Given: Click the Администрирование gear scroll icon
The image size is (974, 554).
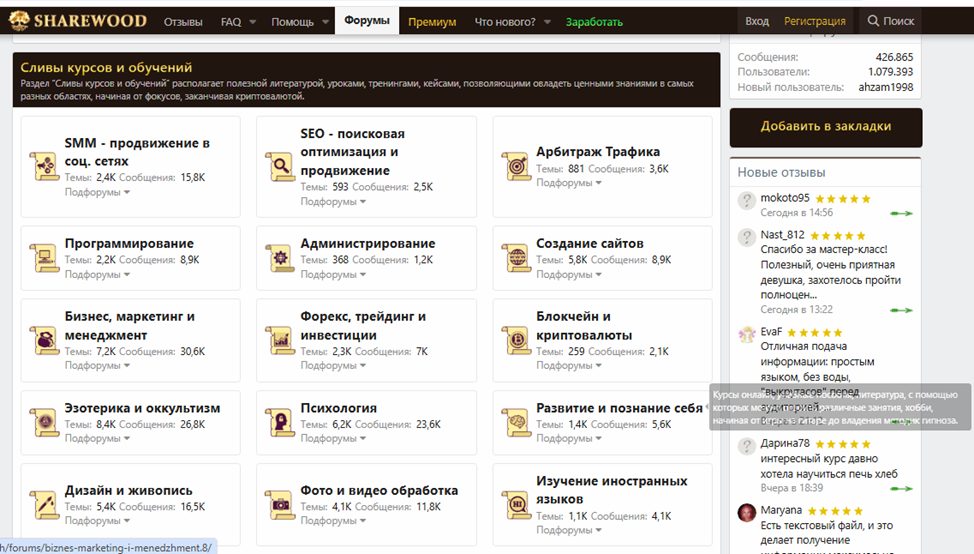Looking at the screenshot, I should [280, 258].
